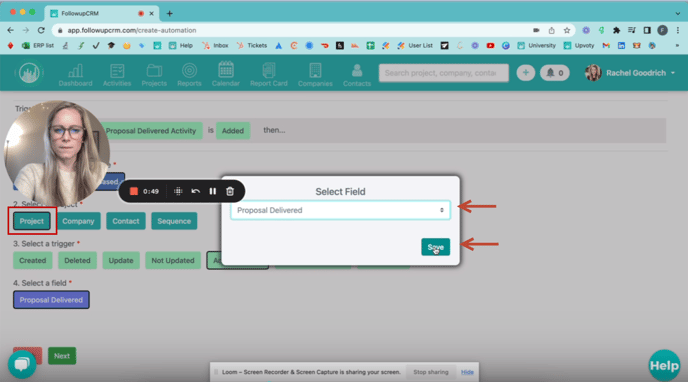
Task: Choose the Deleted trigger
Action: coord(77,261)
